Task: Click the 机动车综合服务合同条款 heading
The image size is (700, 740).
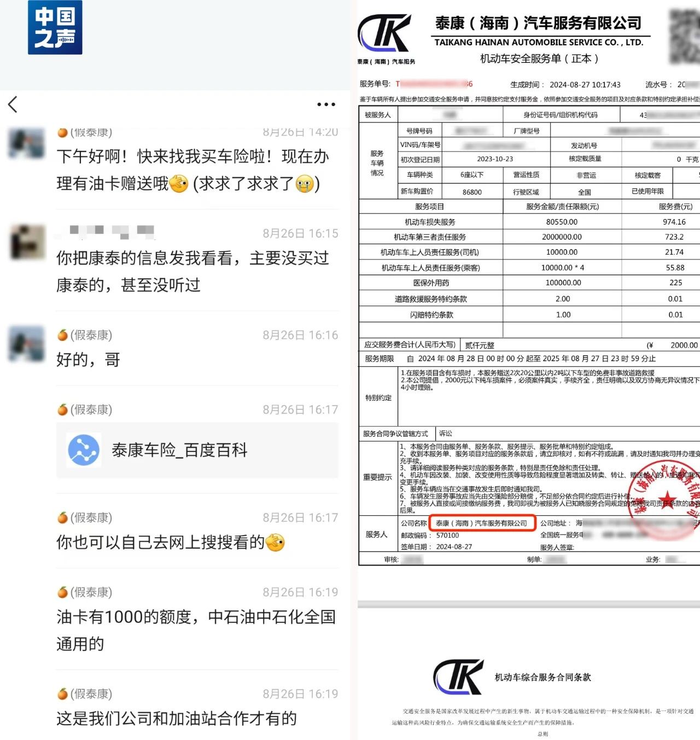Action: pyautogui.click(x=542, y=678)
